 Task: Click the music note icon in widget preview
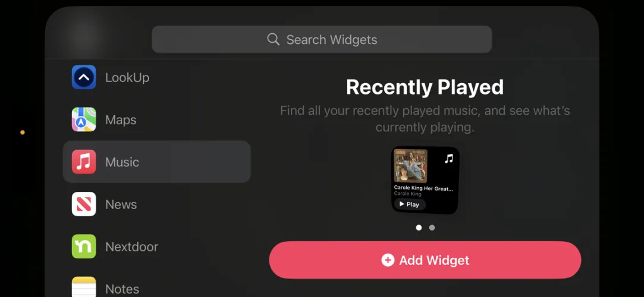[x=449, y=159]
